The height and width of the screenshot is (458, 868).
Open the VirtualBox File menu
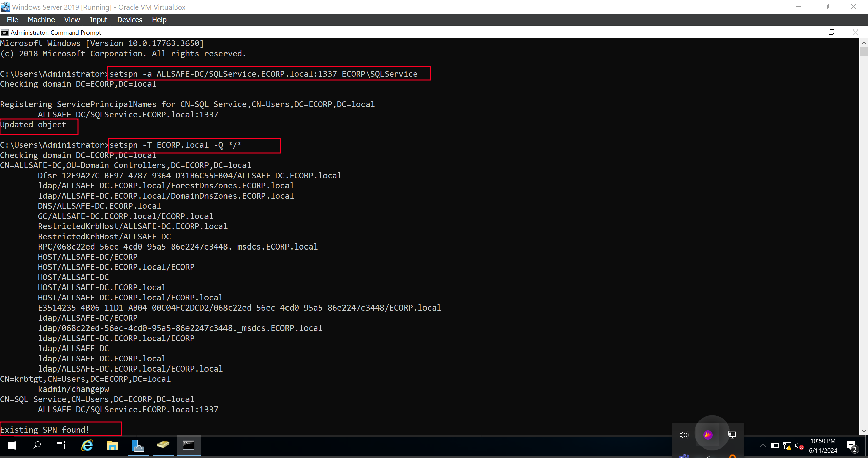(13, 20)
